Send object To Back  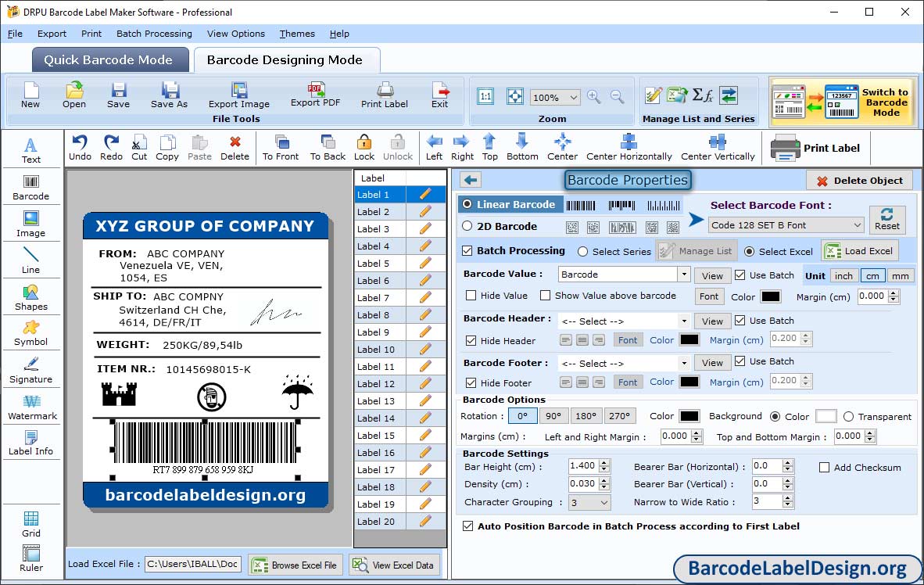[328, 148]
